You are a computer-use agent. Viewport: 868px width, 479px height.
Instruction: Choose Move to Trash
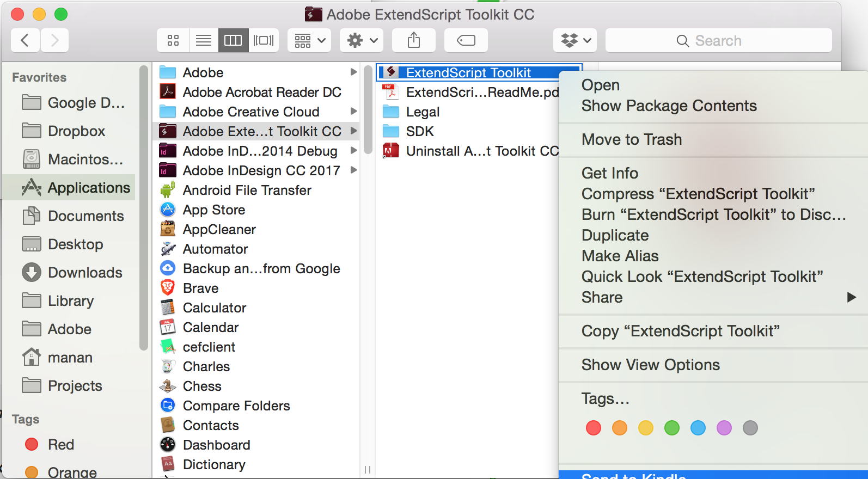point(713,139)
